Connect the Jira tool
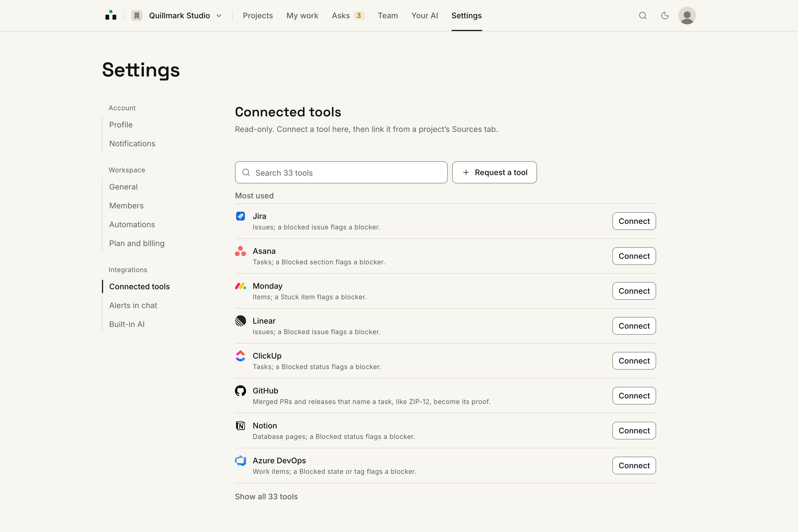798x532 pixels. pyautogui.click(x=634, y=221)
